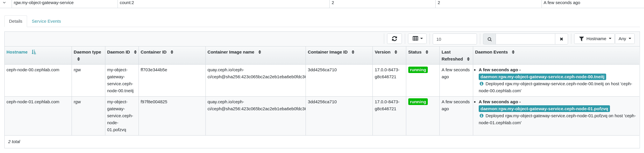Click the search text input field
This screenshot has width=644, height=153.
[x=525, y=39]
